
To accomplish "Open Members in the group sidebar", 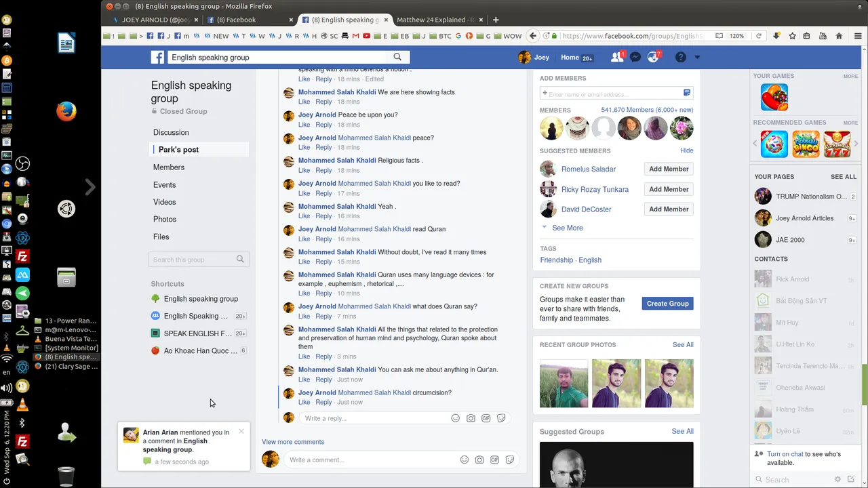I will tap(169, 167).
